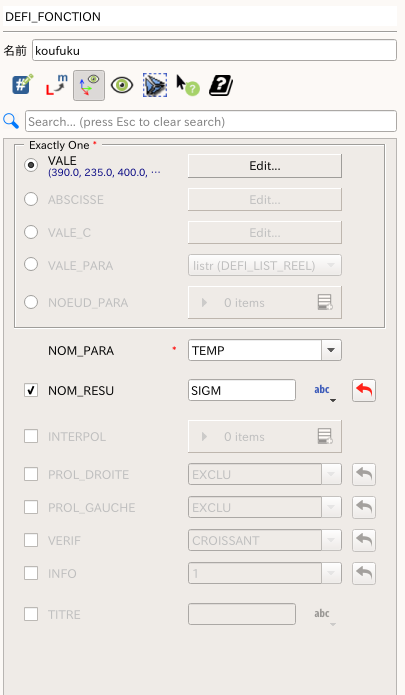Toggle the axes with eye view icon
Screen dimensions: 405x695
point(89,85)
